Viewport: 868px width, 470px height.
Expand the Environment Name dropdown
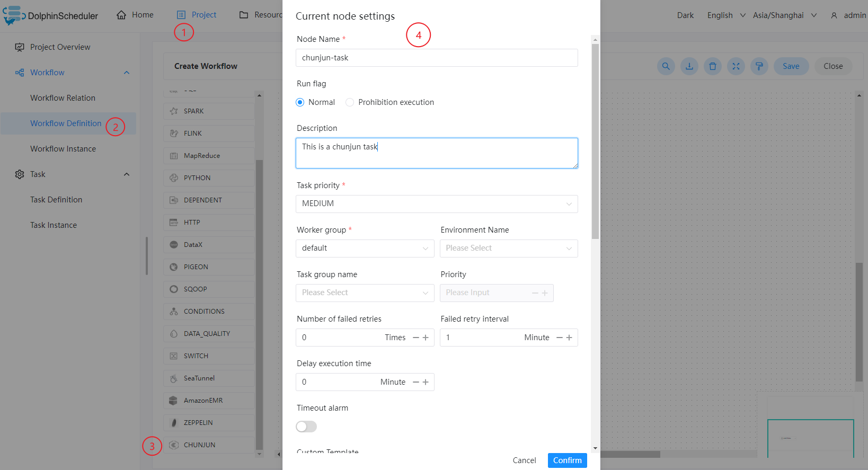[x=508, y=249]
